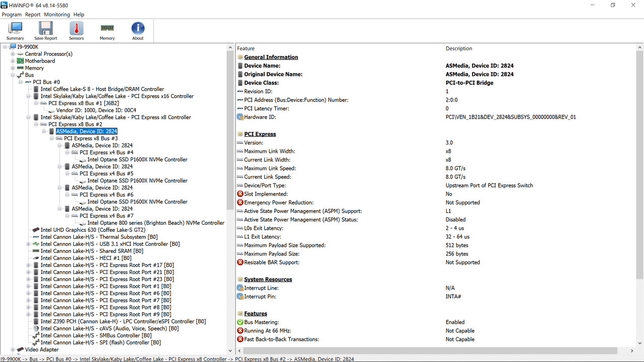Click the Interrupt Line gear icon
The height and width of the screenshot is (362, 644).
[x=240, y=288]
